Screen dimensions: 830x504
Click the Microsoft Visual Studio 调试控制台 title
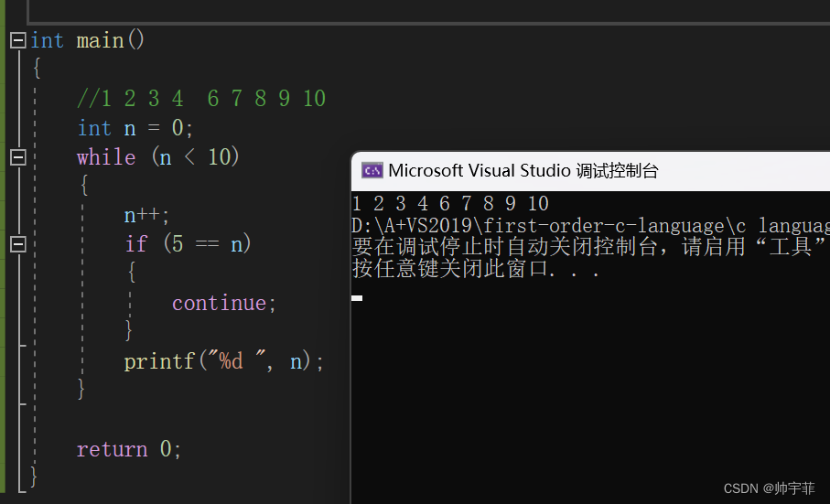(523, 170)
